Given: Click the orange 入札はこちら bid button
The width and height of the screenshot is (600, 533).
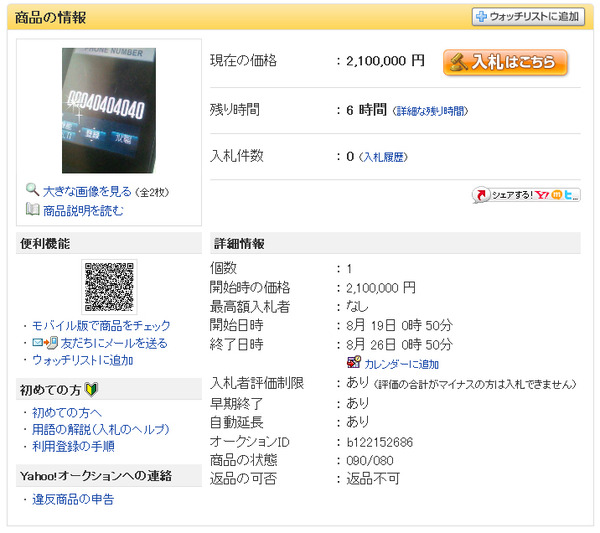Looking at the screenshot, I should (505, 62).
